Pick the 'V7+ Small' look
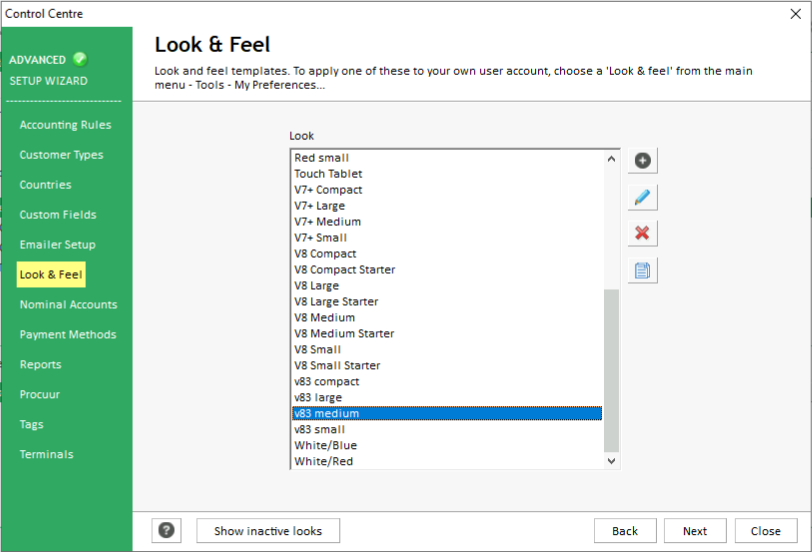The image size is (812, 552). point(447,238)
